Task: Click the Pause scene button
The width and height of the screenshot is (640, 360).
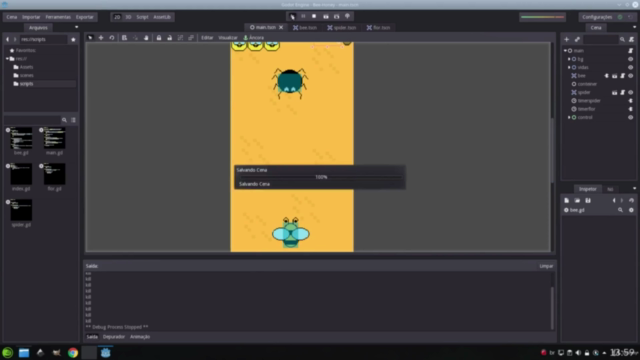Action: (x=303, y=16)
